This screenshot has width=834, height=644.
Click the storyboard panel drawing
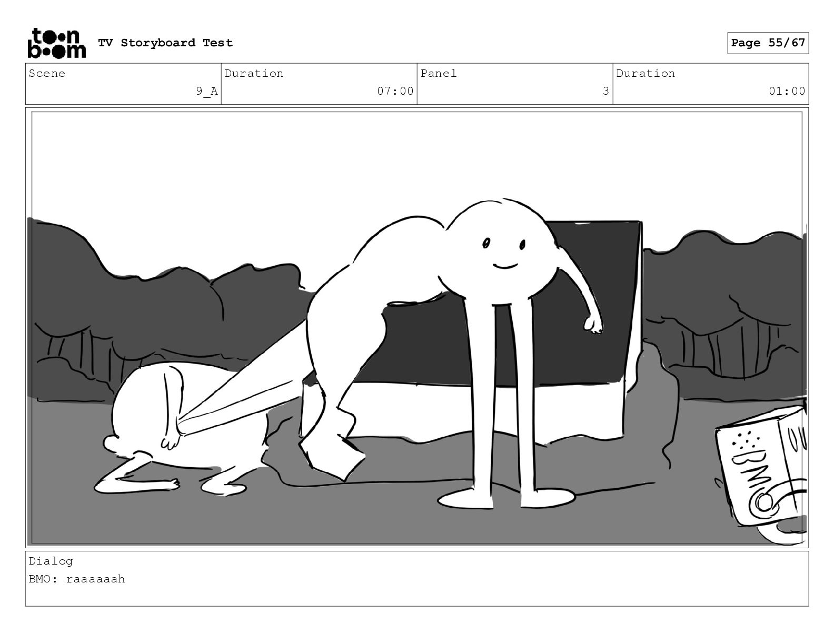click(x=417, y=328)
